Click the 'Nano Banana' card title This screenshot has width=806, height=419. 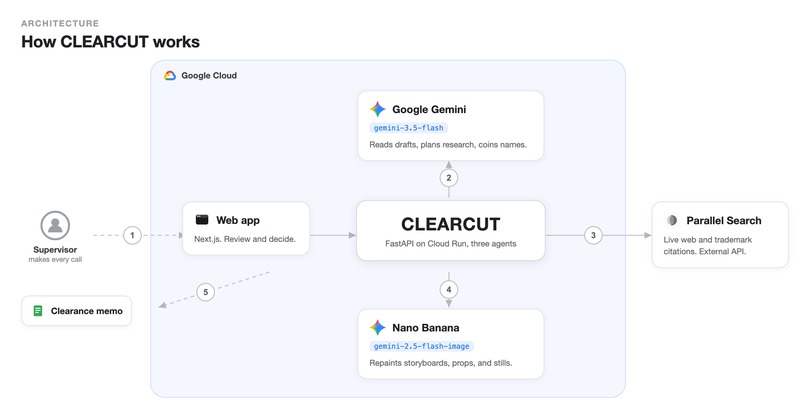[426, 328]
